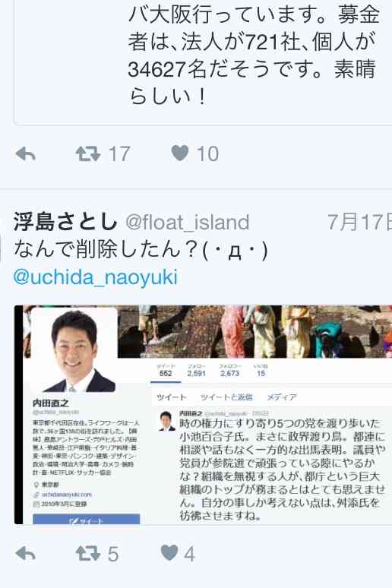Select the ツイートと返信 tab in screenshot
392x588 pixels.
pos(226,397)
